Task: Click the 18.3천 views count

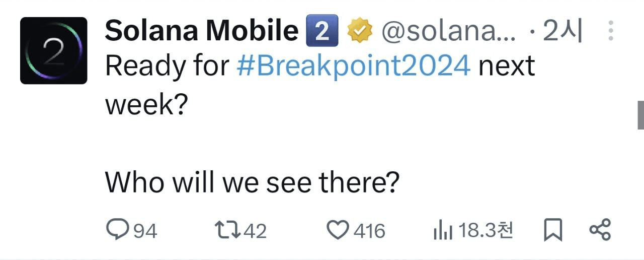Action: tap(486, 231)
